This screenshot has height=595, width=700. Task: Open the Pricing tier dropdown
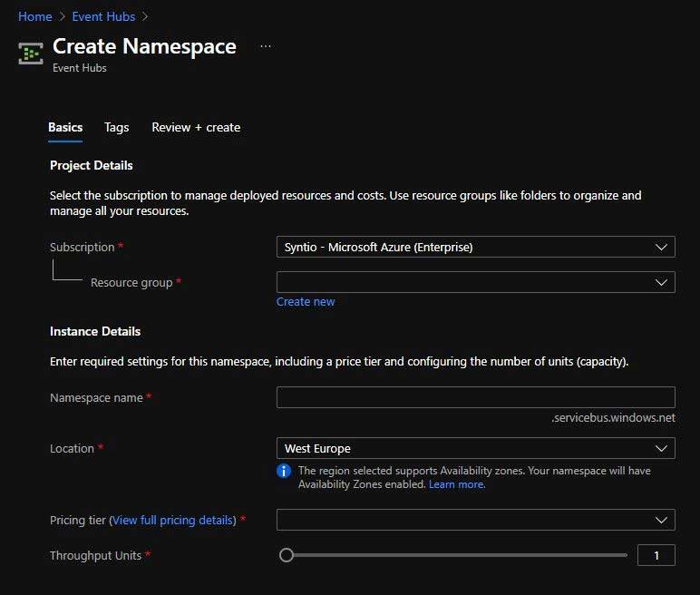point(476,520)
